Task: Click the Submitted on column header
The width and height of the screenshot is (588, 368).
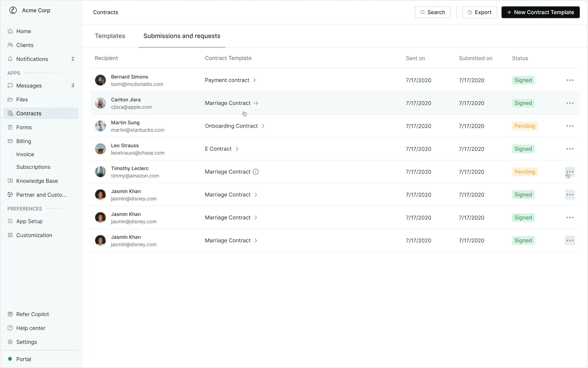Action: (476, 58)
